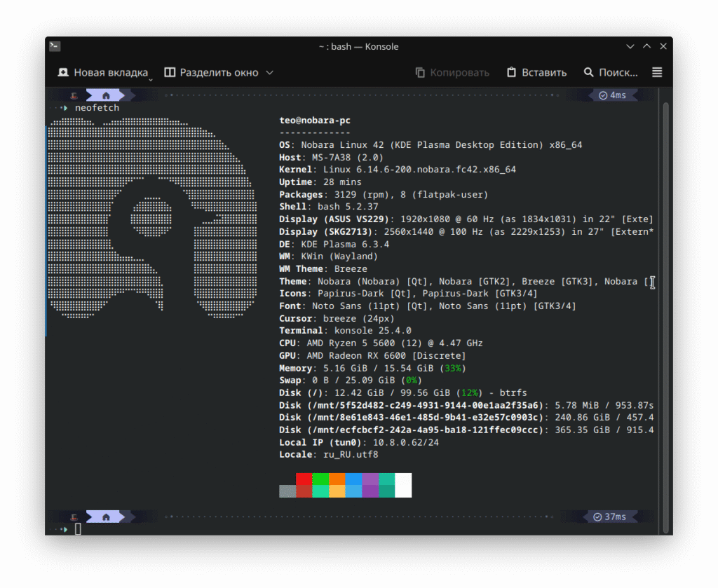Expand the Разделить окно dropdown chevron
Viewport: 718px width, 588px height.
click(x=270, y=72)
